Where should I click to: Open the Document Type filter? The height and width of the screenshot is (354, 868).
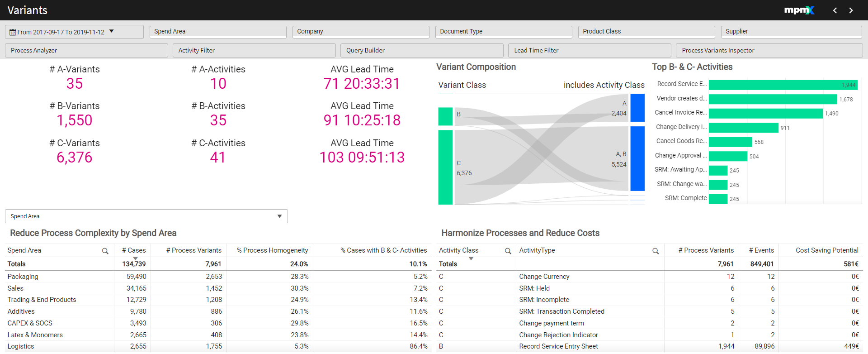coord(504,31)
